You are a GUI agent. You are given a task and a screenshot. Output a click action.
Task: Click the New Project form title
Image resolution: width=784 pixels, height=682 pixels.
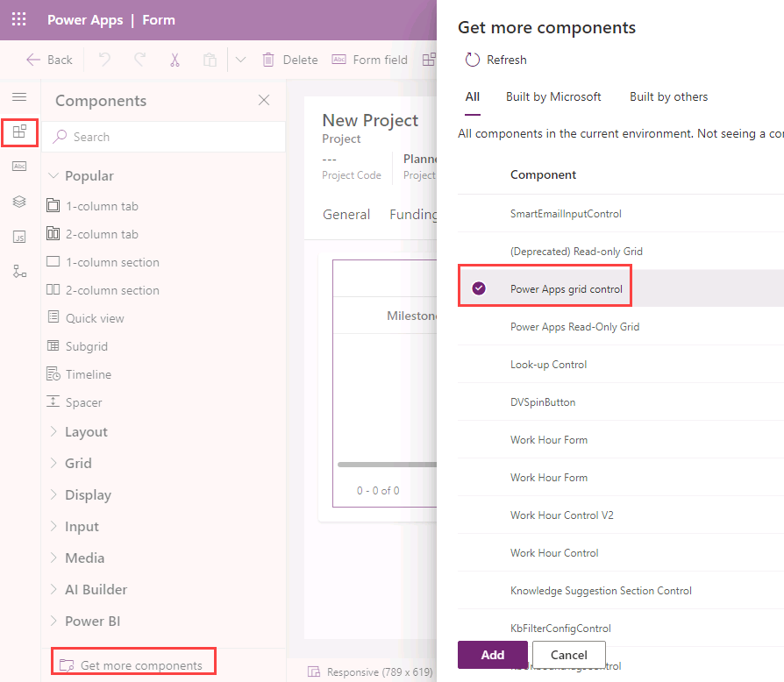[x=370, y=120]
